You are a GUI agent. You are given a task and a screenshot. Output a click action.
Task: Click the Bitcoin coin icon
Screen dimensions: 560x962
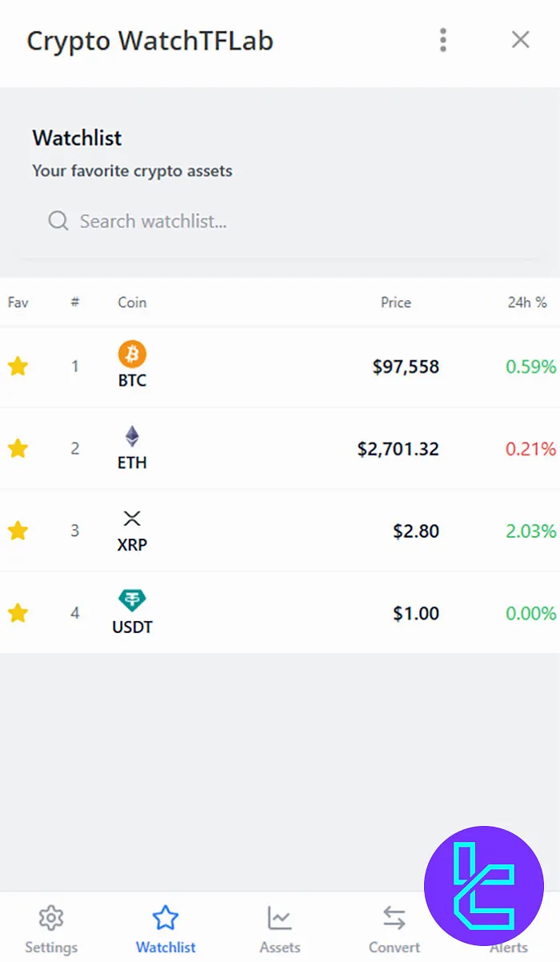pyautogui.click(x=132, y=353)
